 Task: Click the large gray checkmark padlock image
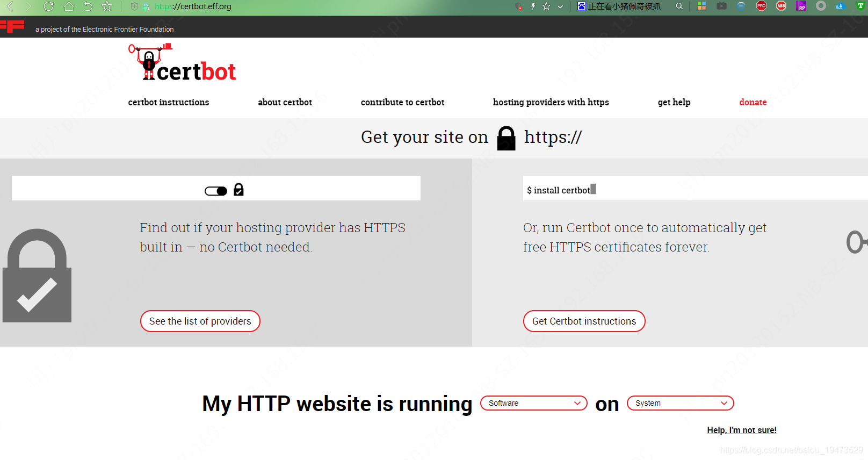[37, 276]
